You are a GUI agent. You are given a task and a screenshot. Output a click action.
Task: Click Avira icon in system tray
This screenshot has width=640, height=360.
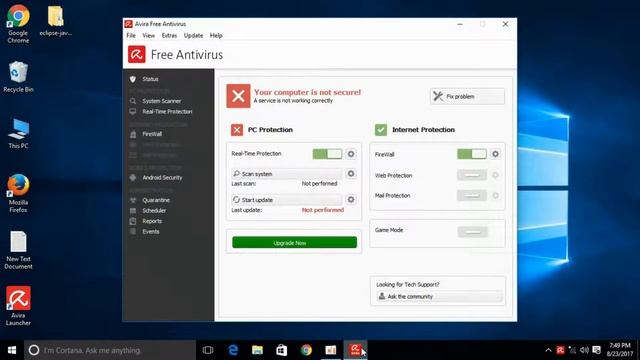pyautogui.click(x=560, y=350)
